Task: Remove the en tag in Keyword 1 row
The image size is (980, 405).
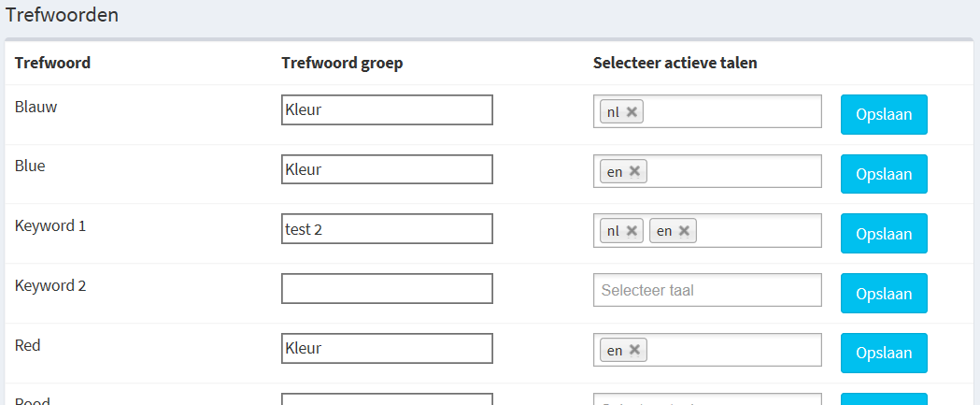Action: point(685,231)
